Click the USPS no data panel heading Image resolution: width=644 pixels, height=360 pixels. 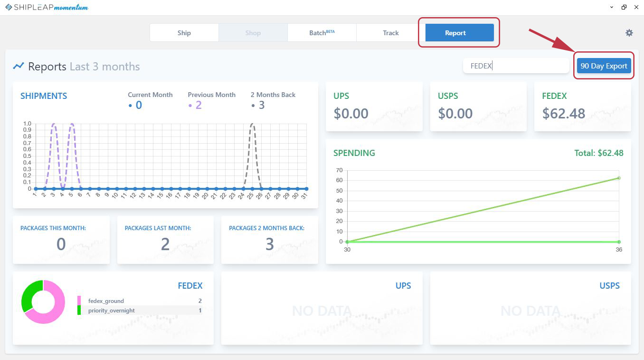click(609, 286)
